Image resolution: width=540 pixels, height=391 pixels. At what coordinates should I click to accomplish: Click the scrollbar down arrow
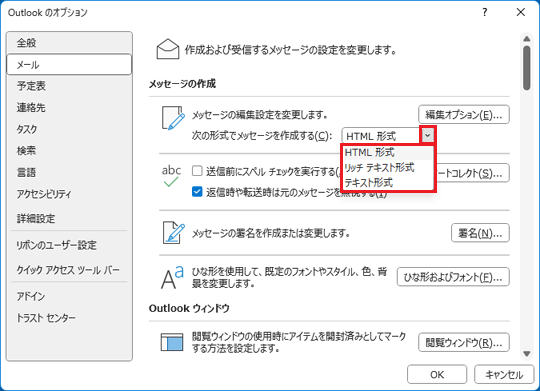click(x=527, y=354)
